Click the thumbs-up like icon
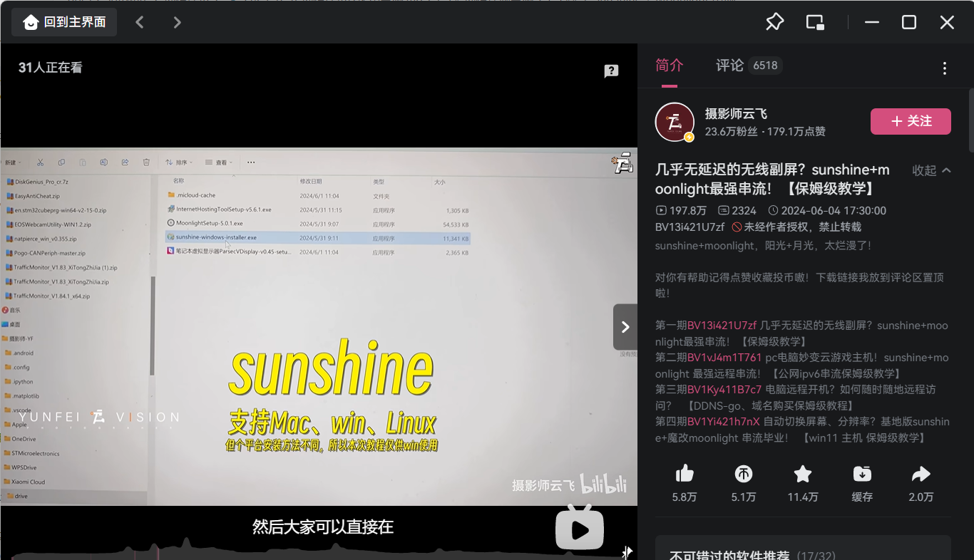Screen dimensions: 974x560 (685, 475)
